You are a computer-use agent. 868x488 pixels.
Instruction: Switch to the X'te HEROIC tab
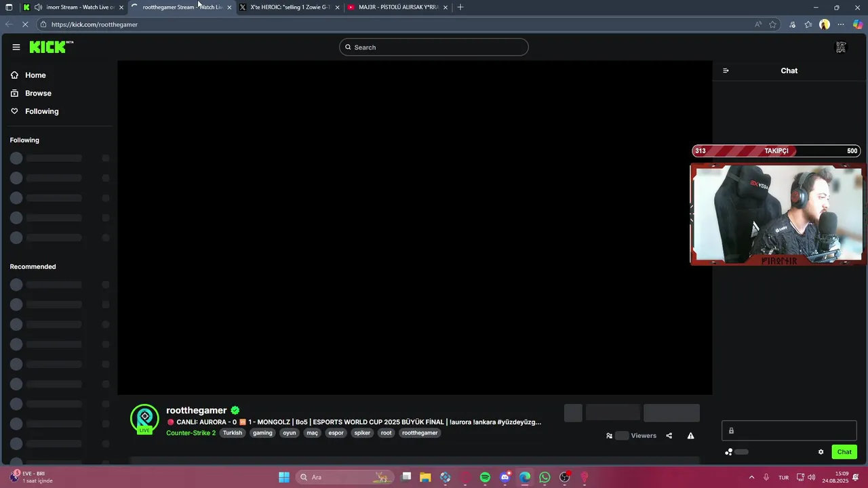click(290, 7)
